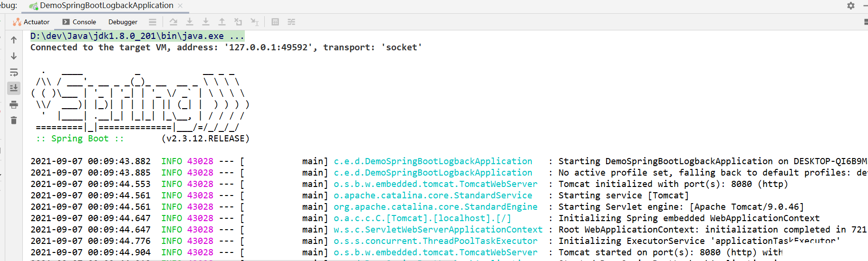
Task: Switch to the Actuator tab
Action: 31,22
